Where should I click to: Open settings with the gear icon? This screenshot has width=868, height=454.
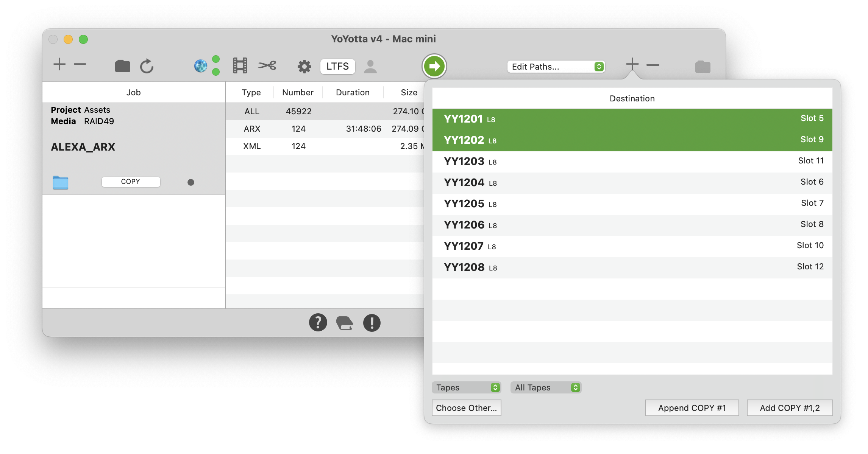(304, 67)
